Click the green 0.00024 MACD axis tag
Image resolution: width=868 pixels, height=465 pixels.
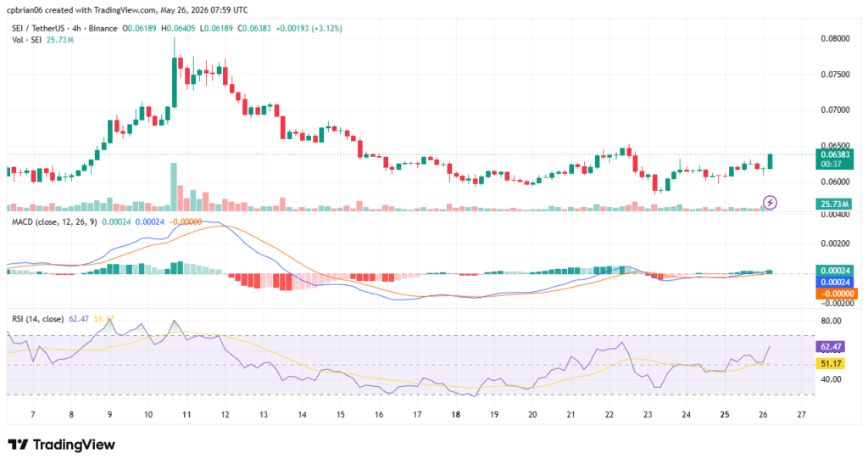pyautogui.click(x=836, y=271)
